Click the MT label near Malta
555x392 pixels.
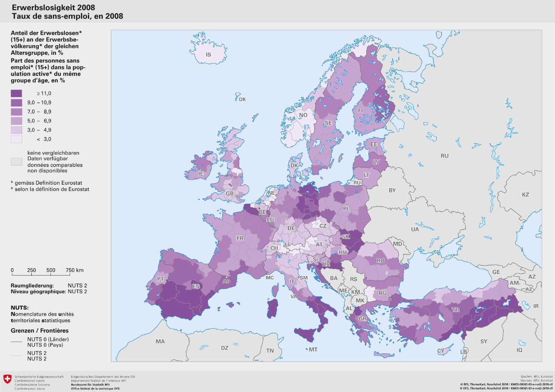313,349
